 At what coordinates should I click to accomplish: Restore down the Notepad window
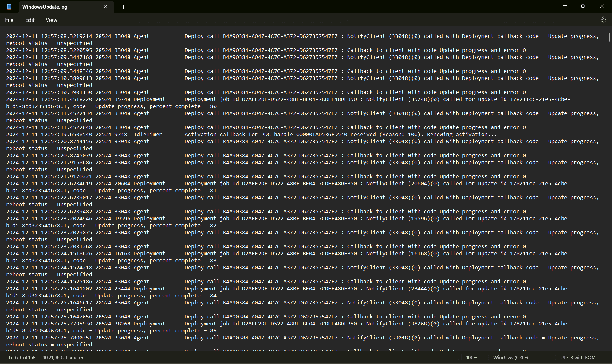pos(583,6)
